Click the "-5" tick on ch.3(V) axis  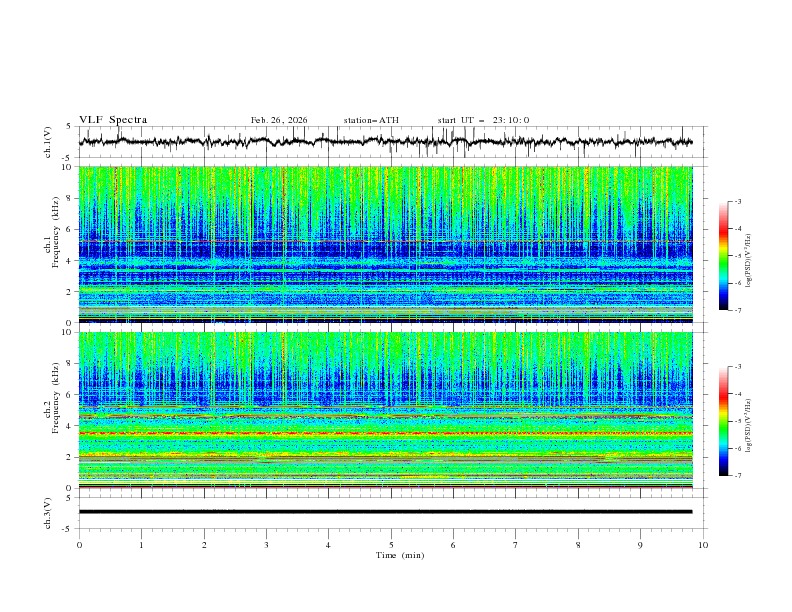click(68, 529)
